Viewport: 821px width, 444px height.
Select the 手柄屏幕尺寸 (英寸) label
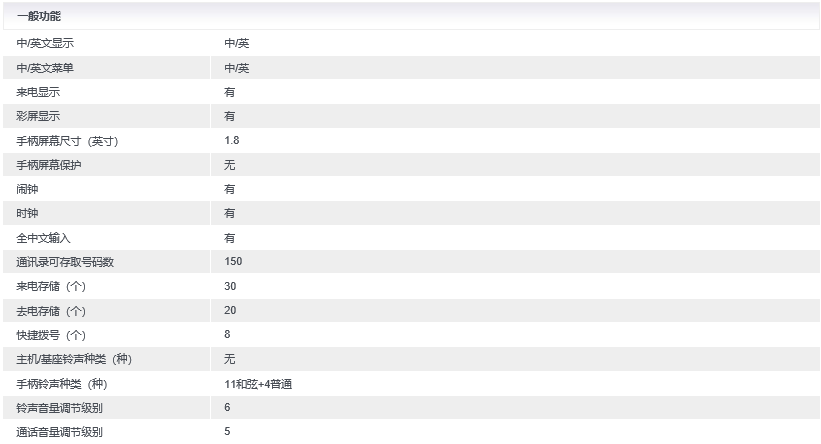67,141
